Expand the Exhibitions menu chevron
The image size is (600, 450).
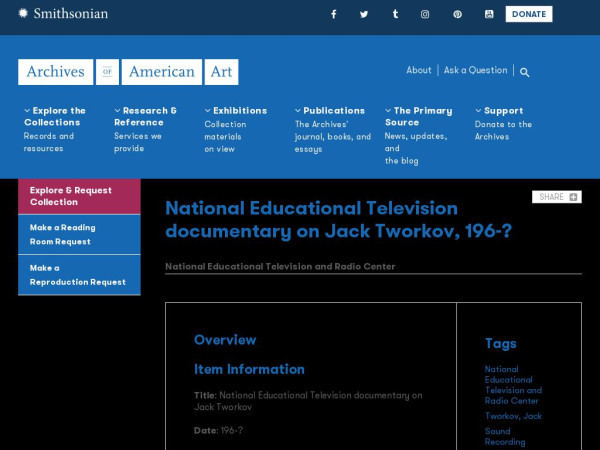point(208,111)
